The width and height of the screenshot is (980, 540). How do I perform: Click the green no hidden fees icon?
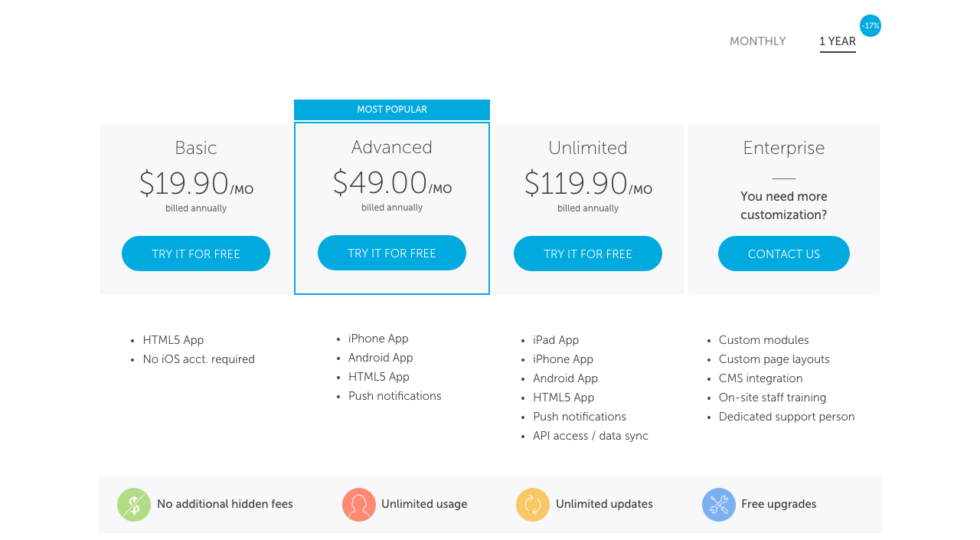click(x=134, y=505)
